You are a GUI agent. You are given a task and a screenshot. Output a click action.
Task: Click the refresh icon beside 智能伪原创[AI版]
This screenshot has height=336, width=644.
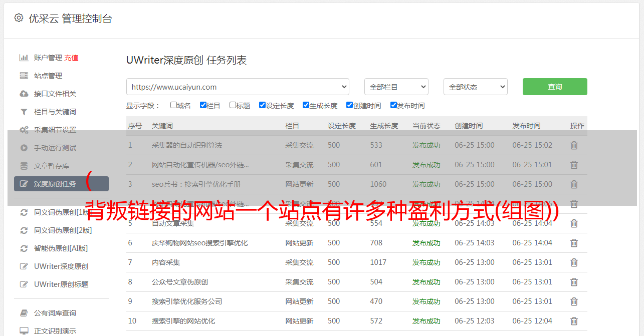click(24, 248)
